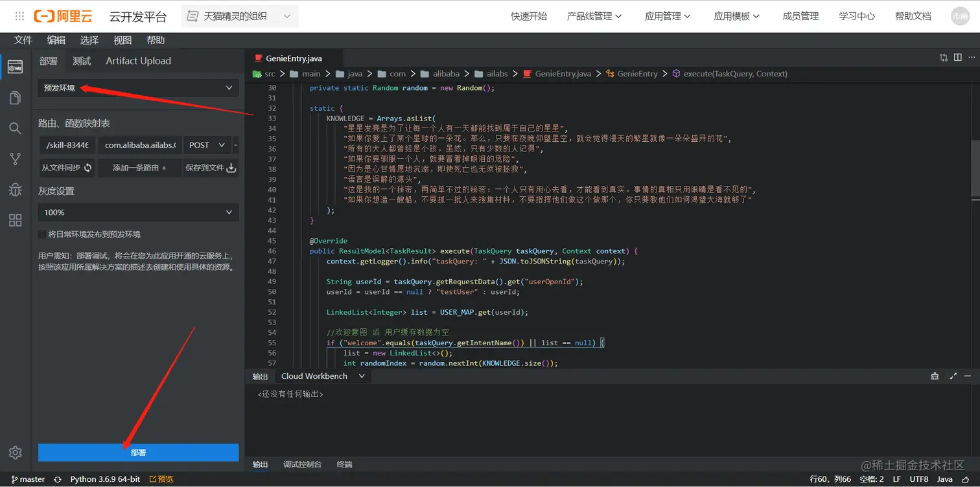This screenshot has height=487, width=980.
Task: Open the 编辑 menu
Action: (x=56, y=40)
